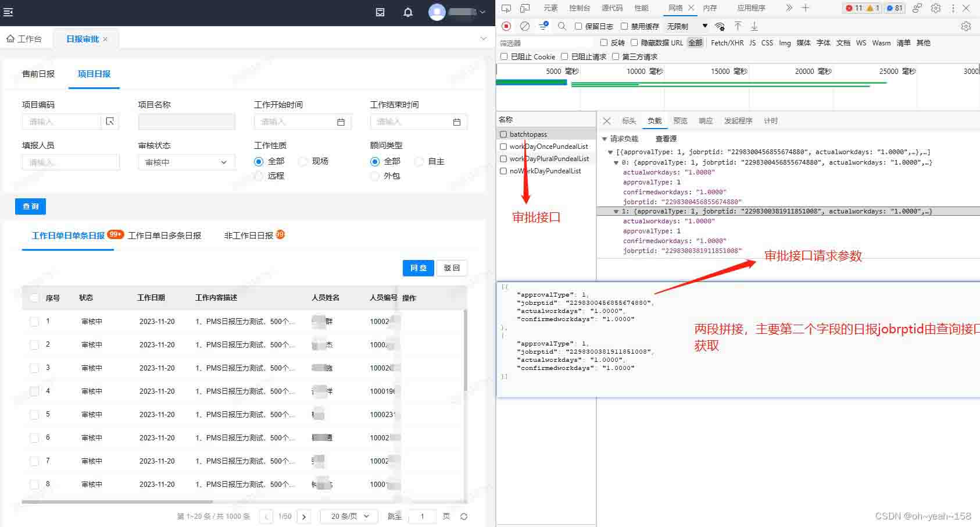Viewport: 980px width, 527px height.
Task: Open the message inbox icon in header
Action: pyautogui.click(x=380, y=12)
